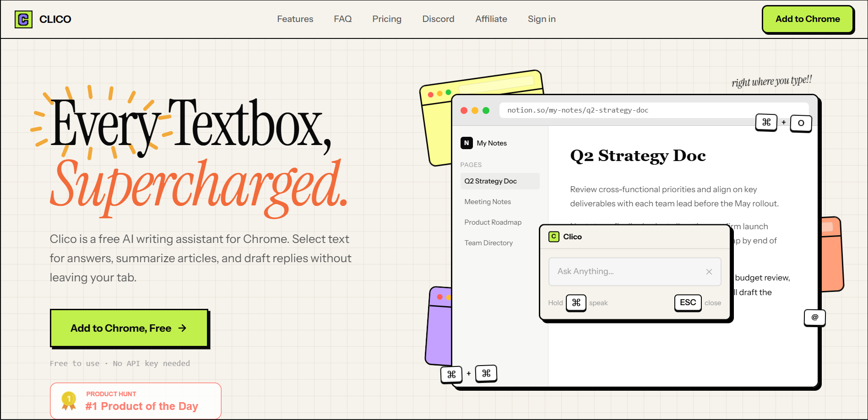Click the X icon in Ask Anything box
Image resolution: width=868 pixels, height=420 pixels.
709,272
